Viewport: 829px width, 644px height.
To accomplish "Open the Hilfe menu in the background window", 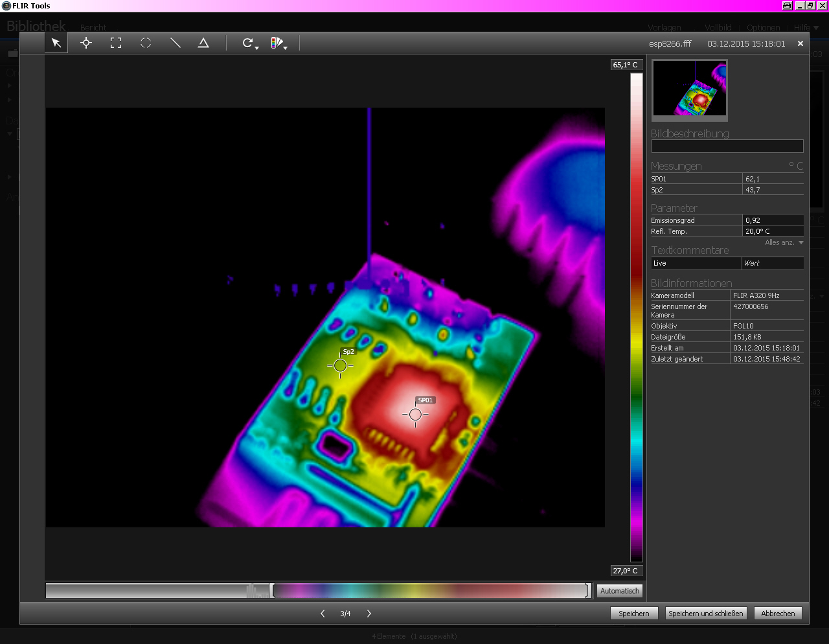I will click(806, 28).
